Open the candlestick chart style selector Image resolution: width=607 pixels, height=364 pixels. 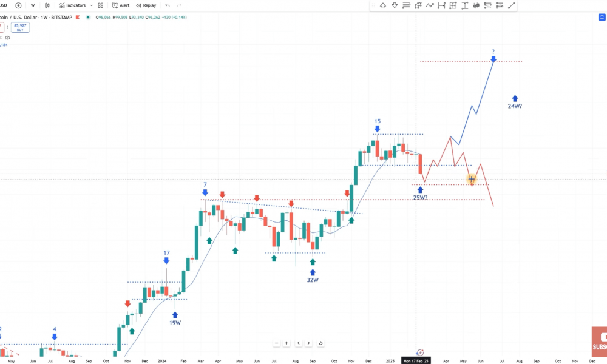(x=47, y=5)
